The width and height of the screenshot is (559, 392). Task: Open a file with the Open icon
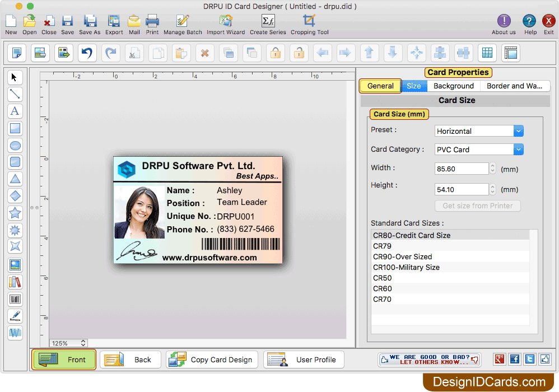click(x=29, y=25)
